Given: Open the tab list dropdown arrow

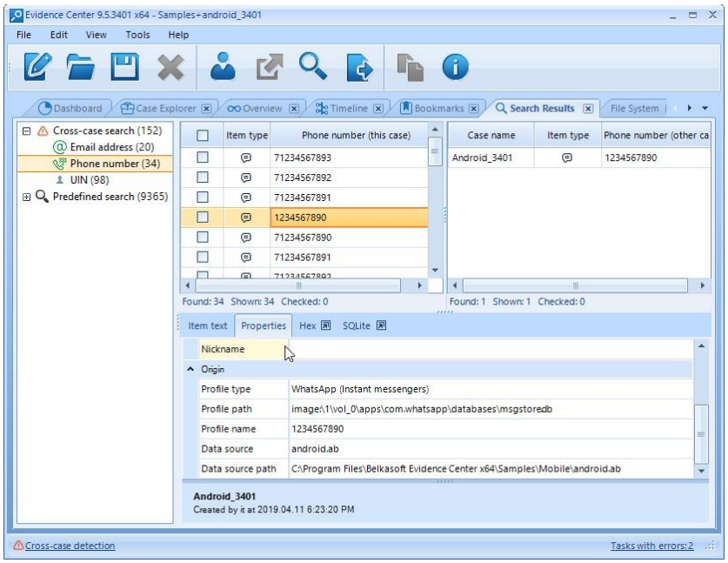Looking at the screenshot, I should click(705, 108).
